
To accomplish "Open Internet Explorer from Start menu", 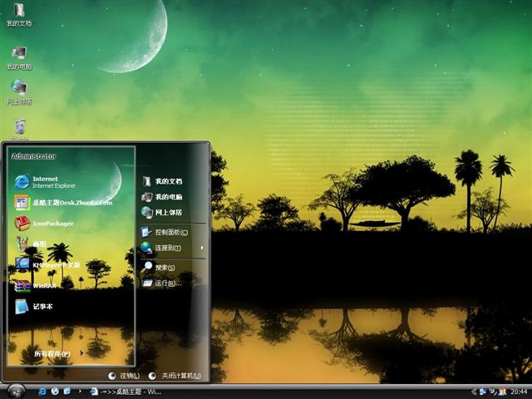I will pyautogui.click(x=50, y=182).
